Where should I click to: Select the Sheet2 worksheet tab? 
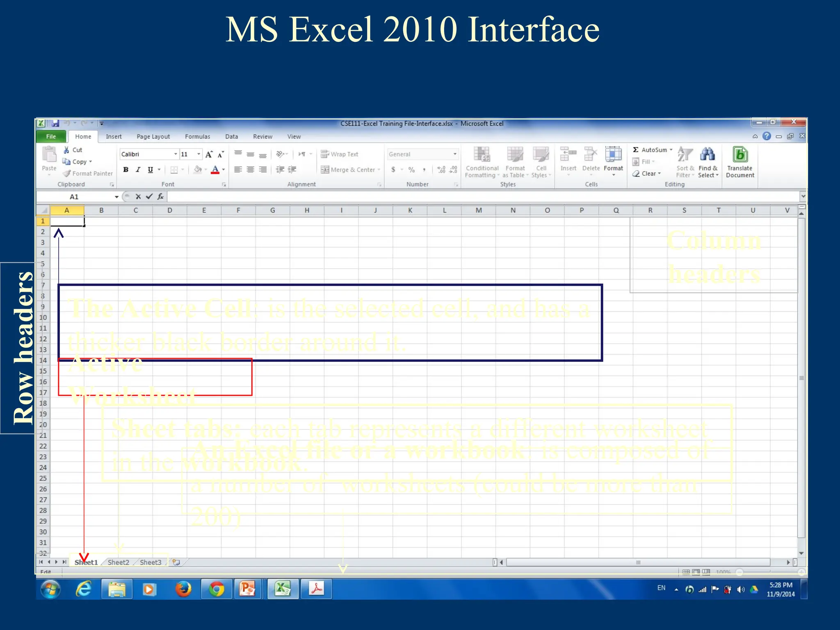pyautogui.click(x=118, y=562)
